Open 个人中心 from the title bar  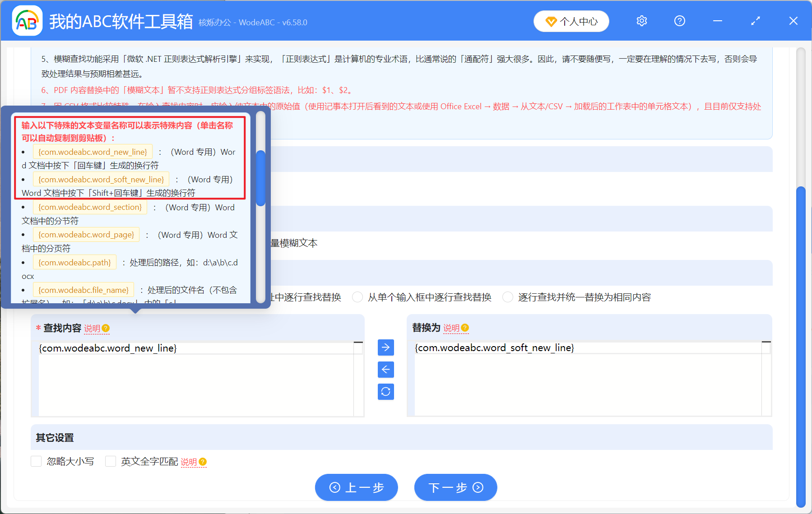[x=571, y=21]
